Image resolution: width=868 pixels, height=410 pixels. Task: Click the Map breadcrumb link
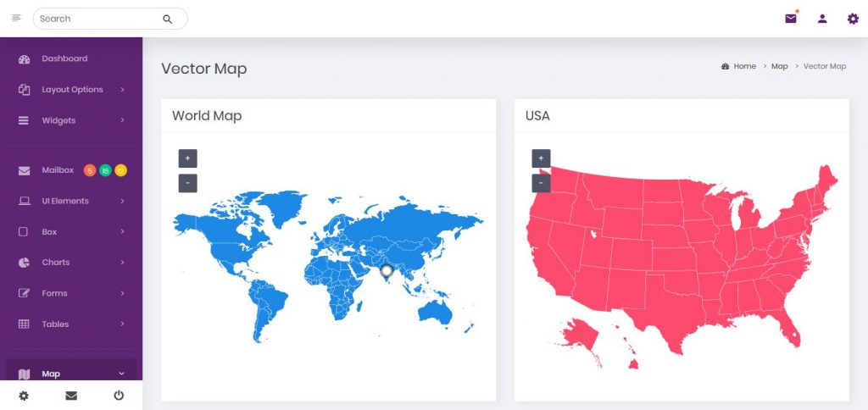pos(779,66)
